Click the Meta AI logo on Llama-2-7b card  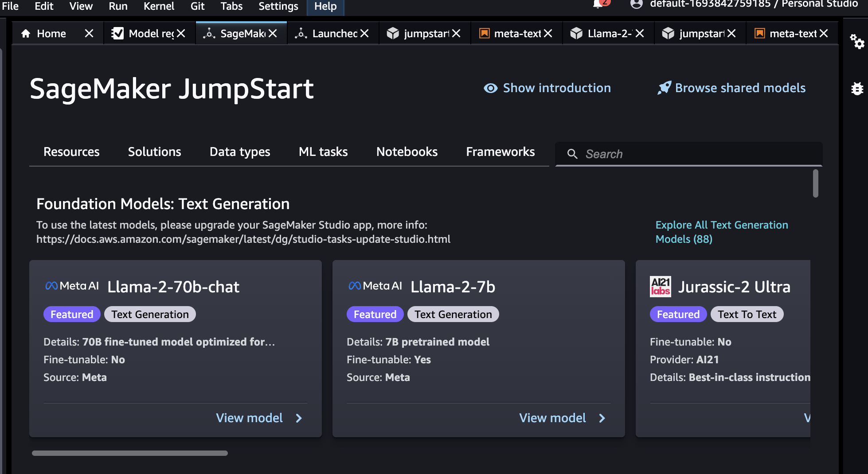375,286
